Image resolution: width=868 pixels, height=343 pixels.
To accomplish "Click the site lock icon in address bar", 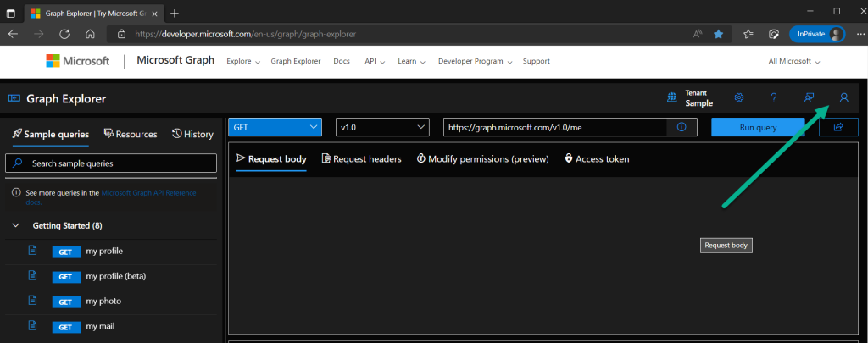I will point(122,34).
